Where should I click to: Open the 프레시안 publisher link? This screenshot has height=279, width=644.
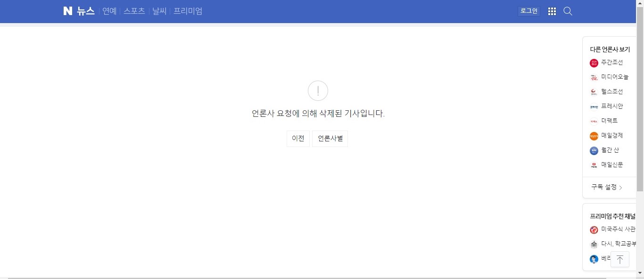(612, 107)
